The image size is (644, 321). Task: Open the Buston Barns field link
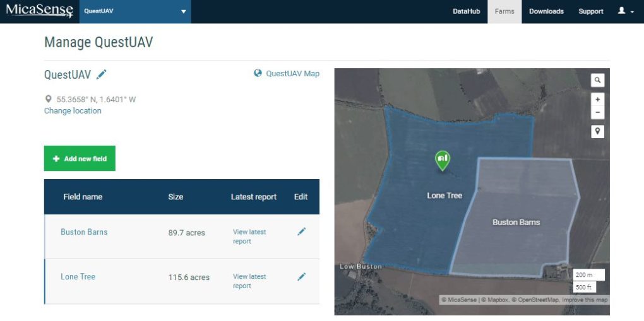click(x=84, y=232)
